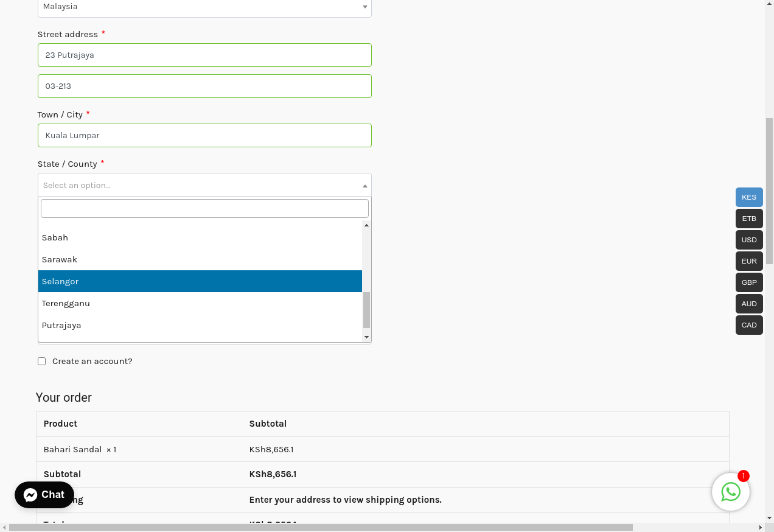This screenshot has width=774, height=532.
Task: Choose Putrajaya from the state options
Action: pyautogui.click(x=200, y=325)
